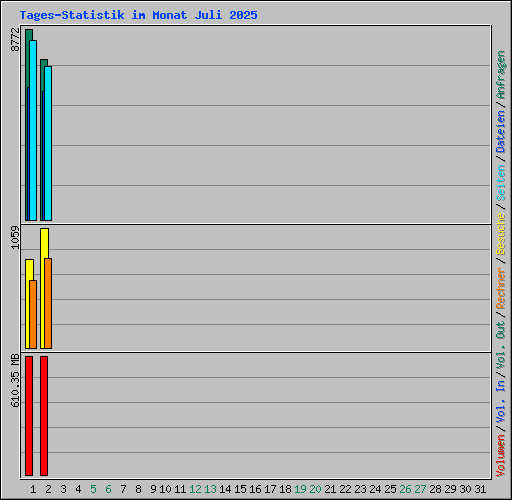Click the red Volumen legend label

coord(501,455)
